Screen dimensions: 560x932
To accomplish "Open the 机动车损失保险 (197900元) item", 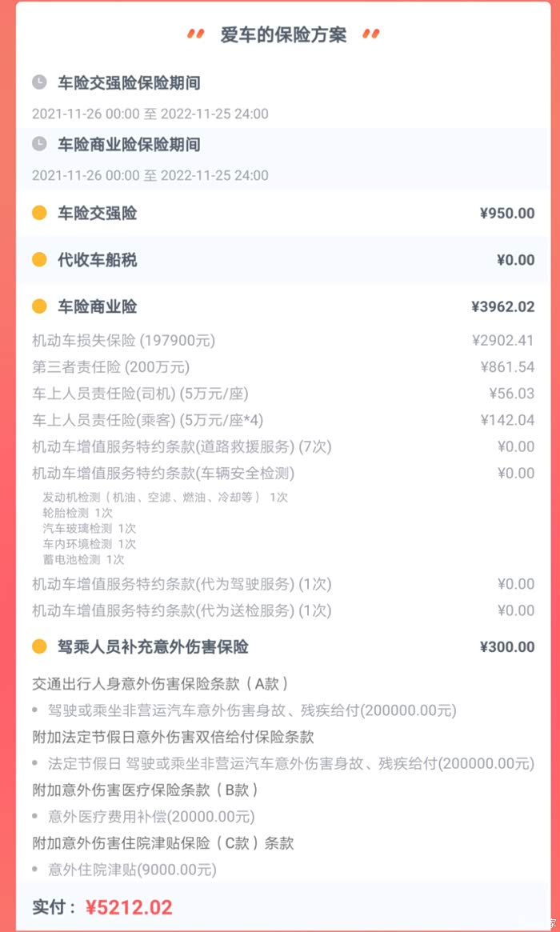I will [124, 341].
